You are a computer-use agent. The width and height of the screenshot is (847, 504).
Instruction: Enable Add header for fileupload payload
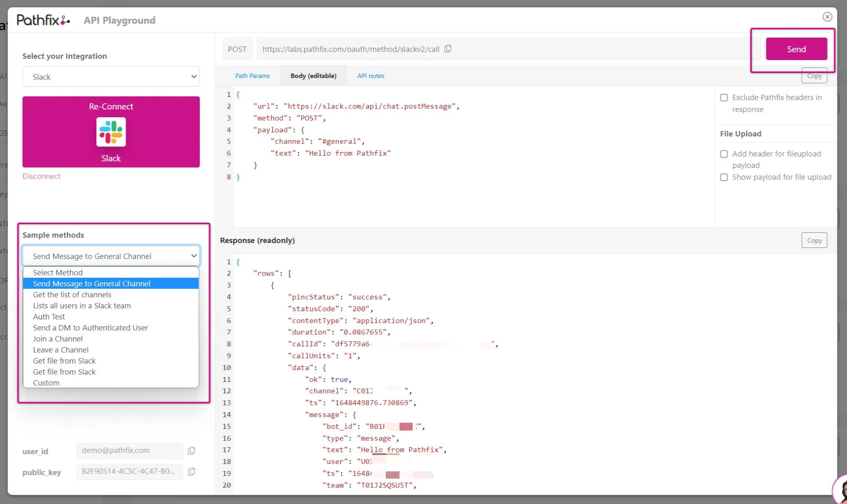[x=724, y=154]
